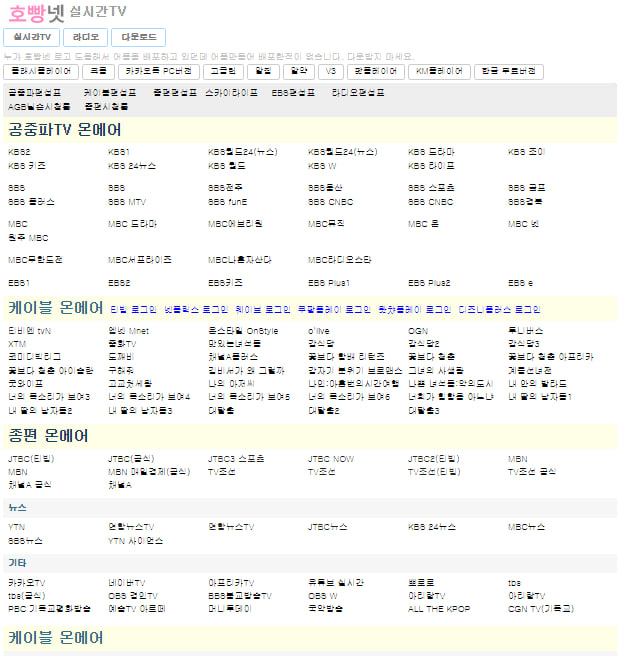This screenshot has width=620, height=656.
Task: Click the 알약 download button
Action: point(299,72)
